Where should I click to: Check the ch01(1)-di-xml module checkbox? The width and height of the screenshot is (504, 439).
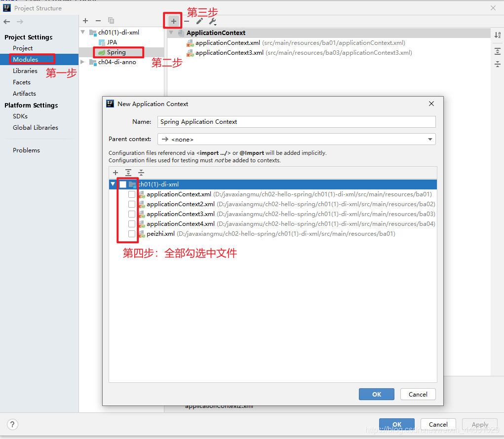(123, 184)
